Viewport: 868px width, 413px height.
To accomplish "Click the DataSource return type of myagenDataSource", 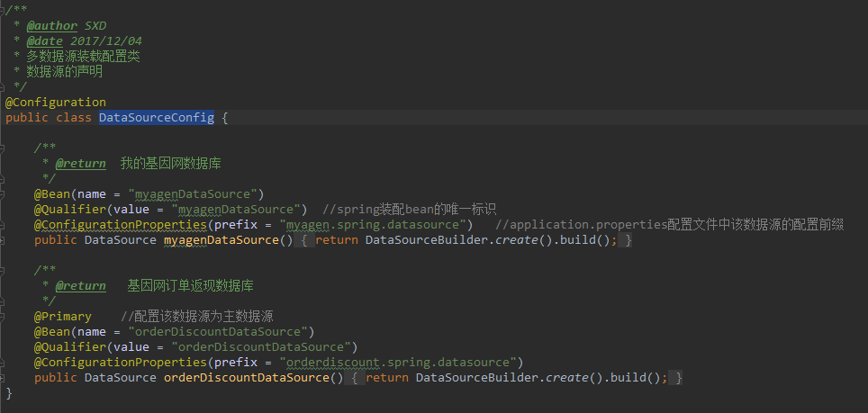I will [120, 240].
